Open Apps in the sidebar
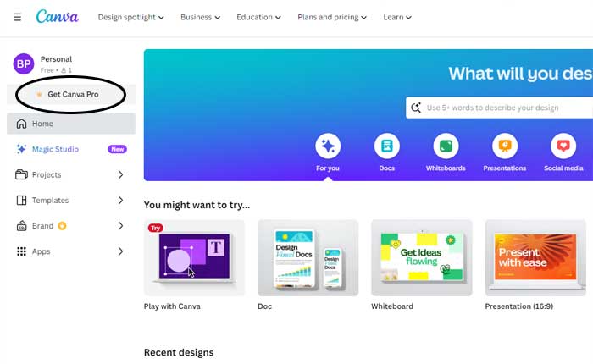Image resolution: width=593 pixels, height=364 pixels. tap(71, 251)
